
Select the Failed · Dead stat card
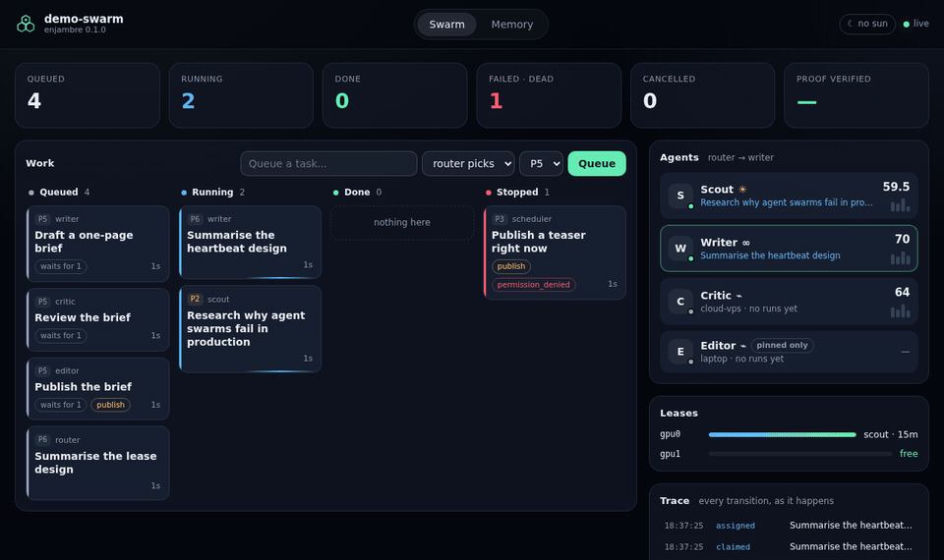(549, 95)
